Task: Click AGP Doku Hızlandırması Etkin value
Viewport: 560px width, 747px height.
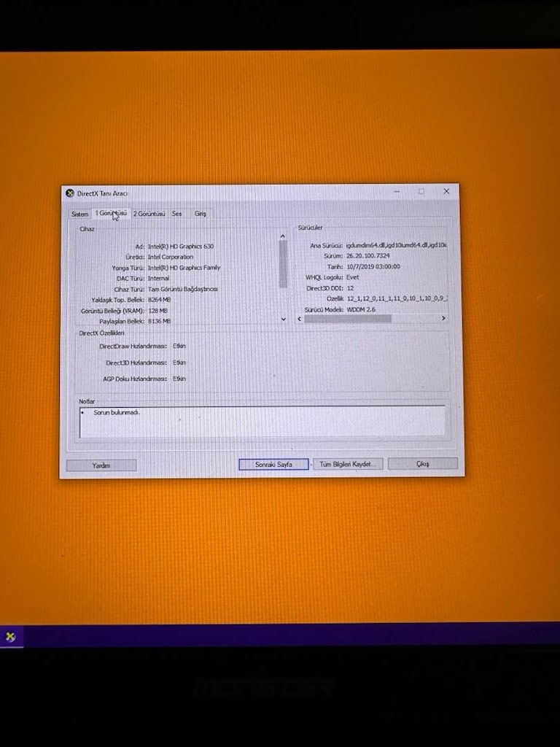Action: tap(179, 379)
